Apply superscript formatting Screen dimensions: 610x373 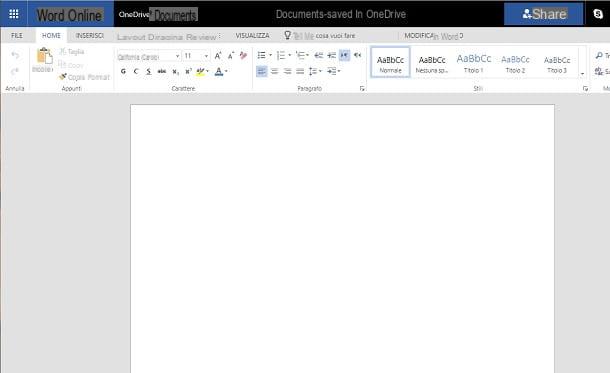pyautogui.click(x=188, y=71)
